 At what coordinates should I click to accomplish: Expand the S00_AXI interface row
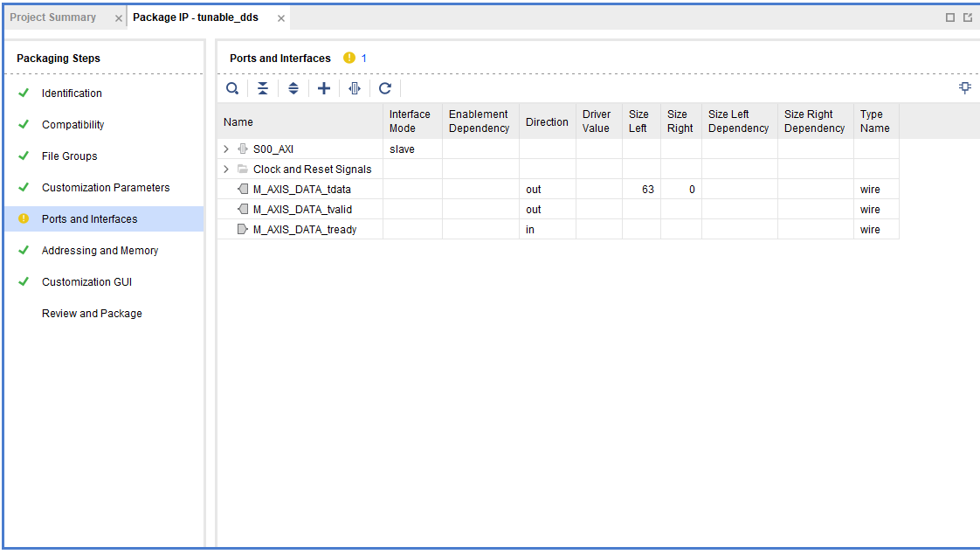point(226,149)
